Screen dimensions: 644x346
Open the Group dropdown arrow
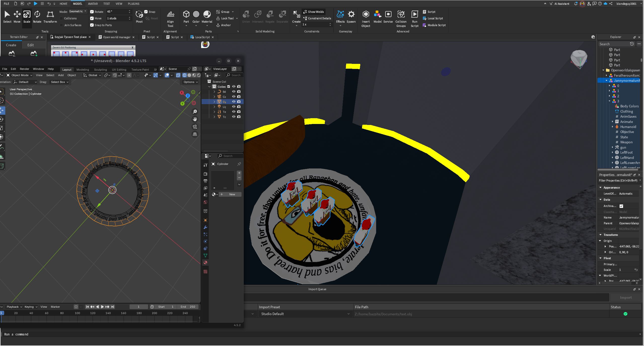pos(233,12)
